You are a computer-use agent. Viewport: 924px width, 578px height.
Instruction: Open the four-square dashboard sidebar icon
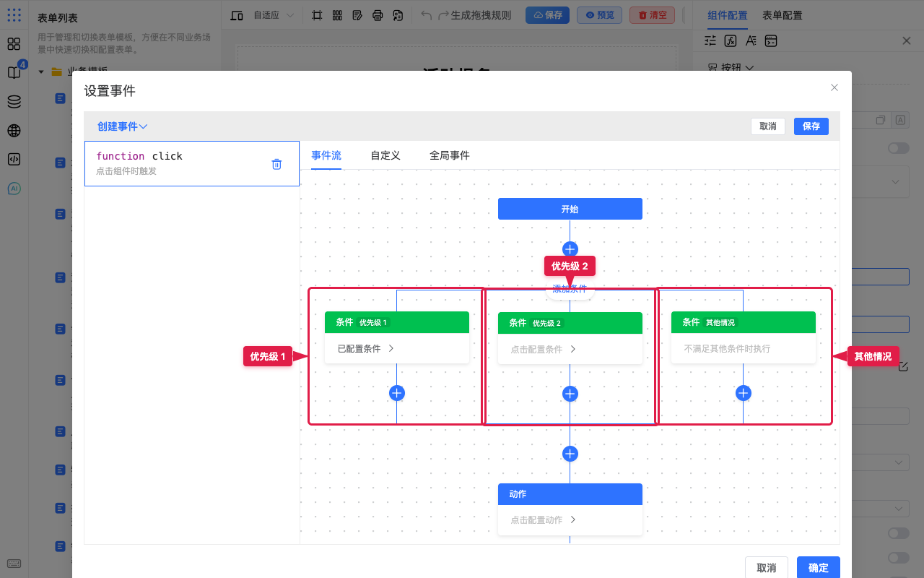point(14,44)
